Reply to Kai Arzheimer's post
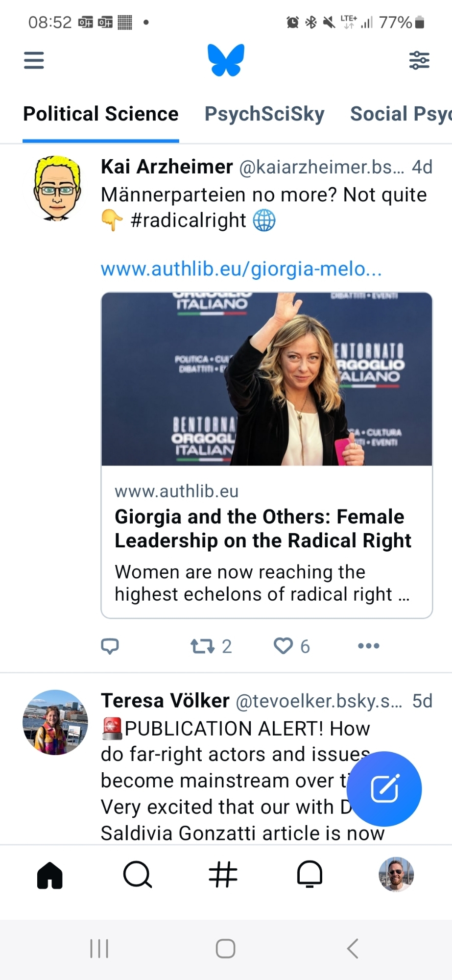Screen dimensions: 452x980 tap(110, 646)
